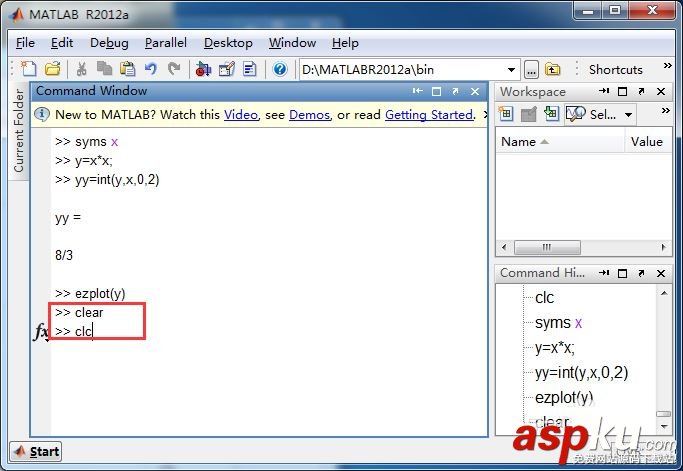The width and height of the screenshot is (683, 471).
Task: Copy selection from main toolbar
Action: click(x=104, y=69)
